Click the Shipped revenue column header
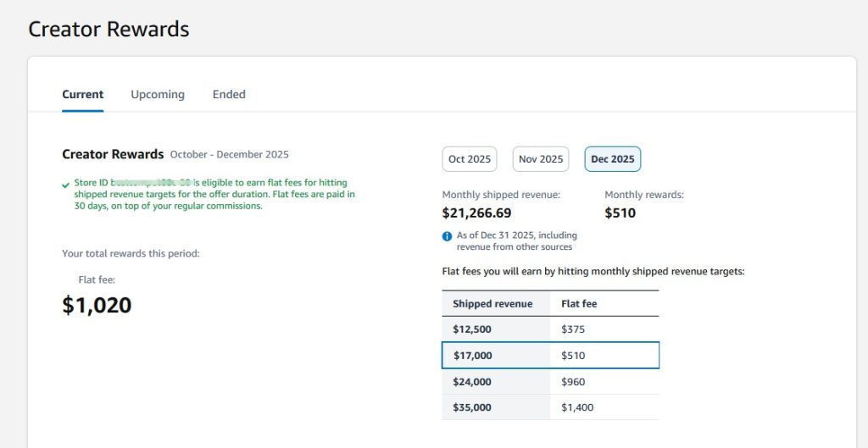The width and height of the screenshot is (868, 448). point(492,303)
